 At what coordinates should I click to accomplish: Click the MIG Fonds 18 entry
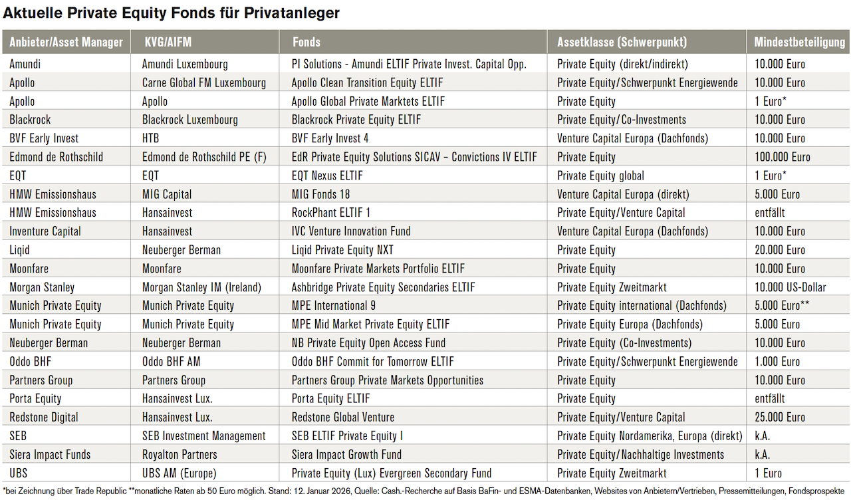320,195
